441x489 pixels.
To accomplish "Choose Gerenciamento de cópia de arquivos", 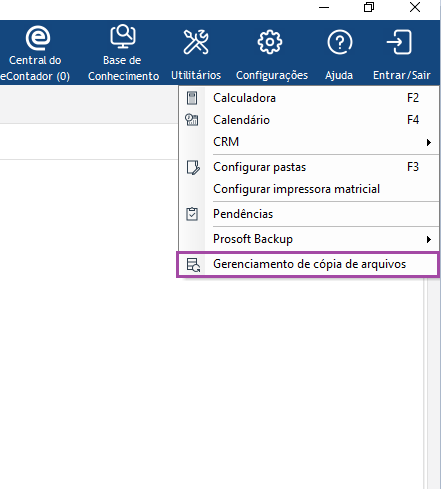I will (x=308, y=264).
